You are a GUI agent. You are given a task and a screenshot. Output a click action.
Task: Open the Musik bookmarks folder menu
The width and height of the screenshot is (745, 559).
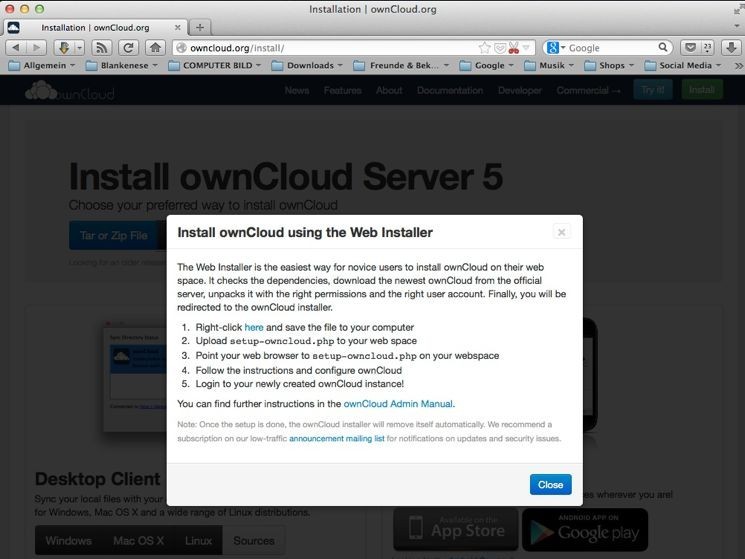pos(544,66)
